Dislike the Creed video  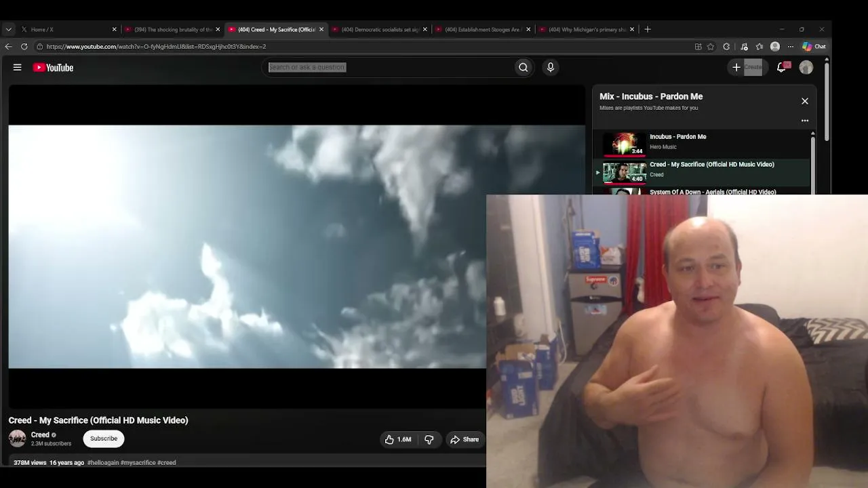(429, 439)
